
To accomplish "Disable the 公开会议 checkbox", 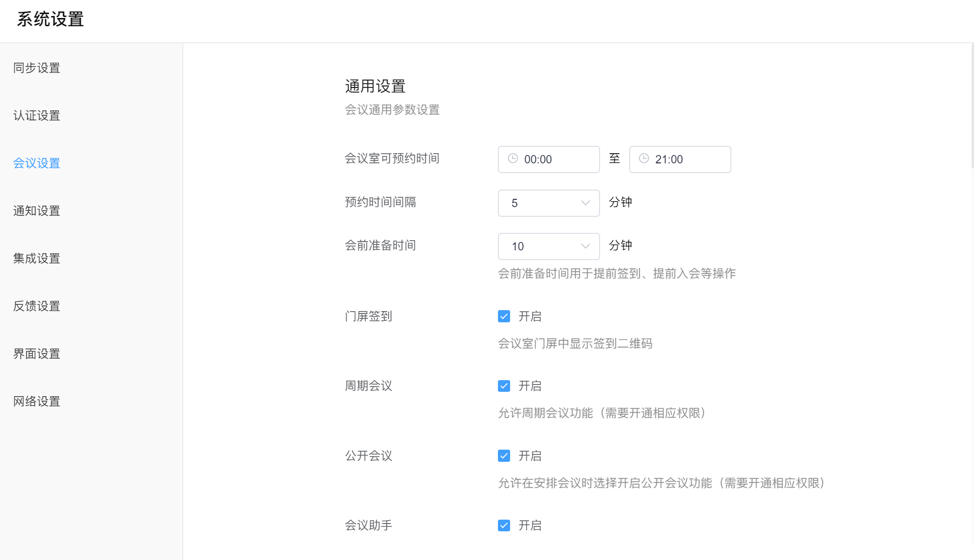I will pyautogui.click(x=504, y=456).
